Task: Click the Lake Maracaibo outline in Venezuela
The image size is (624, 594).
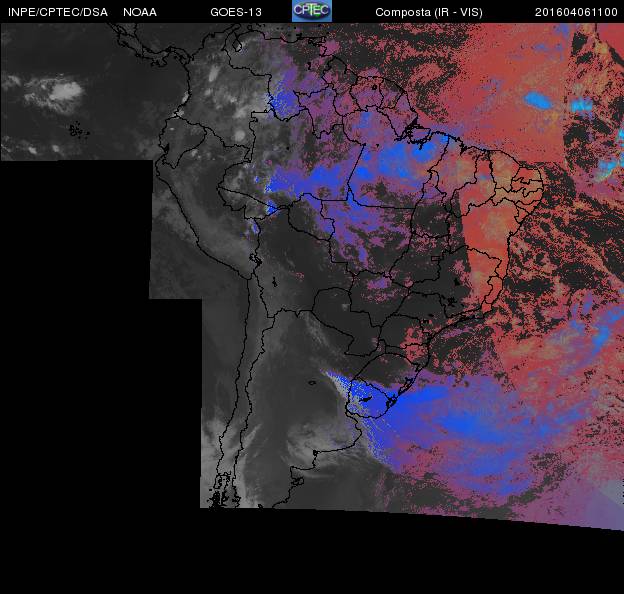Action: pyautogui.click(x=236, y=45)
